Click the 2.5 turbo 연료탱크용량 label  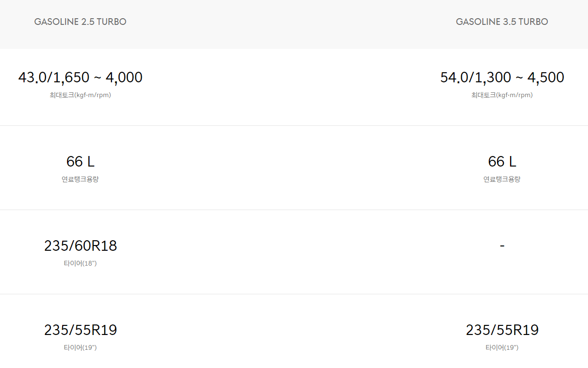tap(80, 179)
